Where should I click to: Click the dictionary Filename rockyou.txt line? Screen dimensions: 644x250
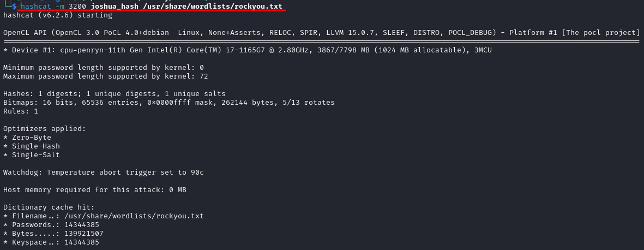tap(104, 216)
